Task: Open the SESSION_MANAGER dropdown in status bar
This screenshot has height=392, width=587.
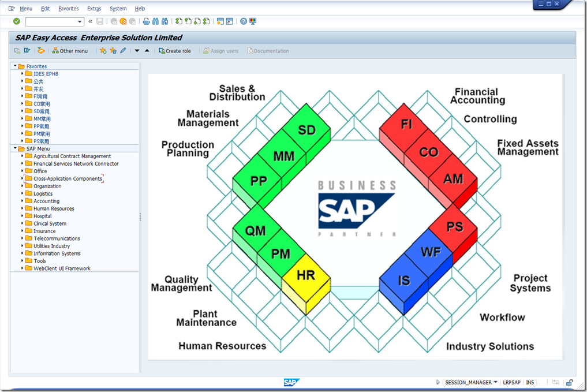Action: coord(496,382)
